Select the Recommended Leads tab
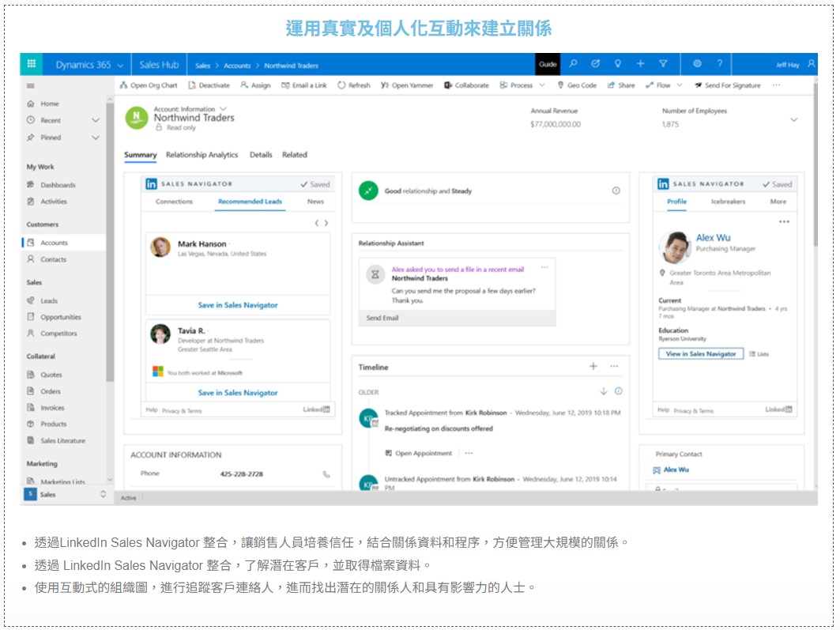 click(250, 202)
